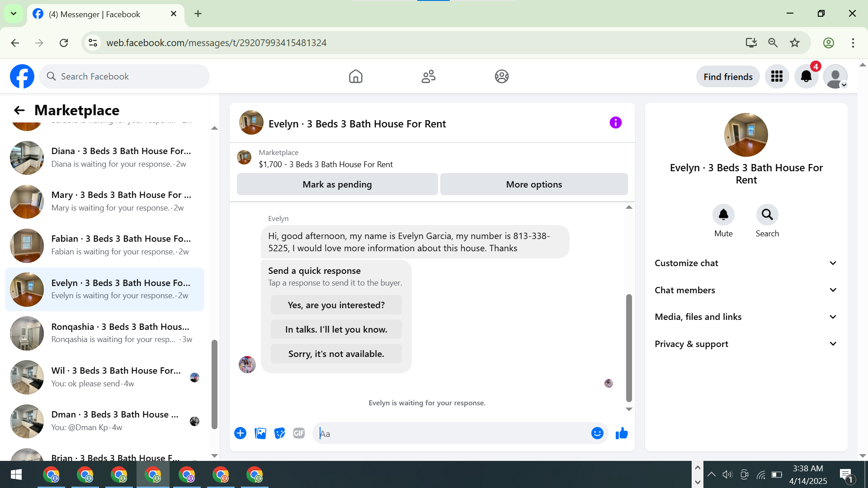Open the Friends tab
This screenshot has width=868, height=488.
(429, 76)
